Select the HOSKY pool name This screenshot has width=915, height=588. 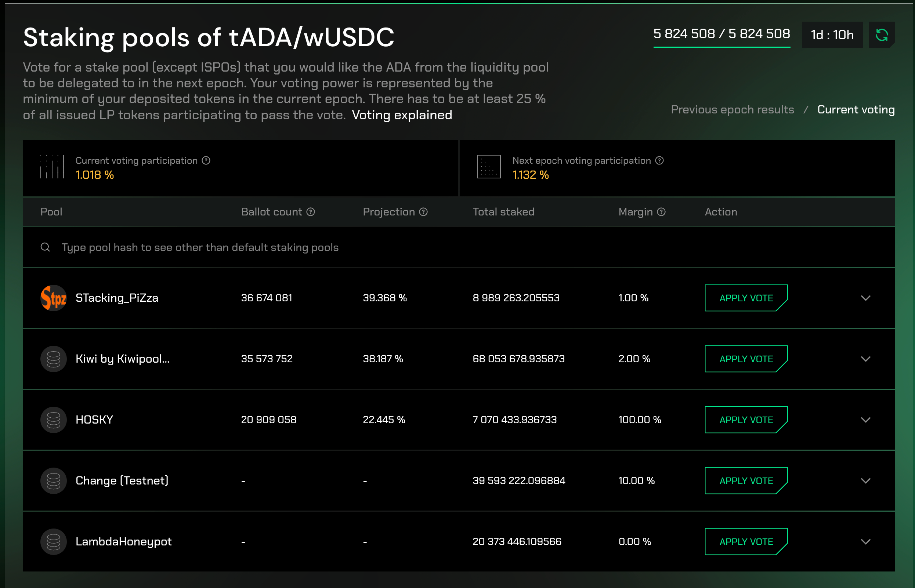94,420
